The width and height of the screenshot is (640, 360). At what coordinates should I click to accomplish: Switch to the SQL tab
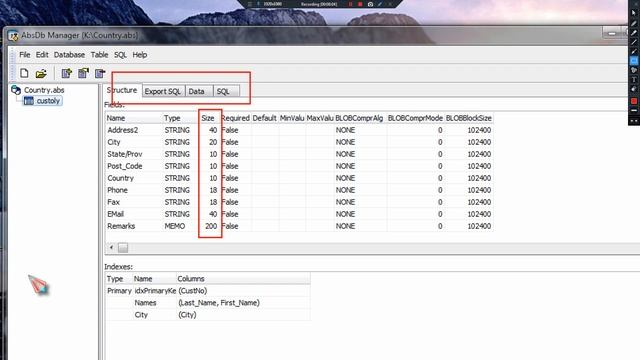pos(226,91)
